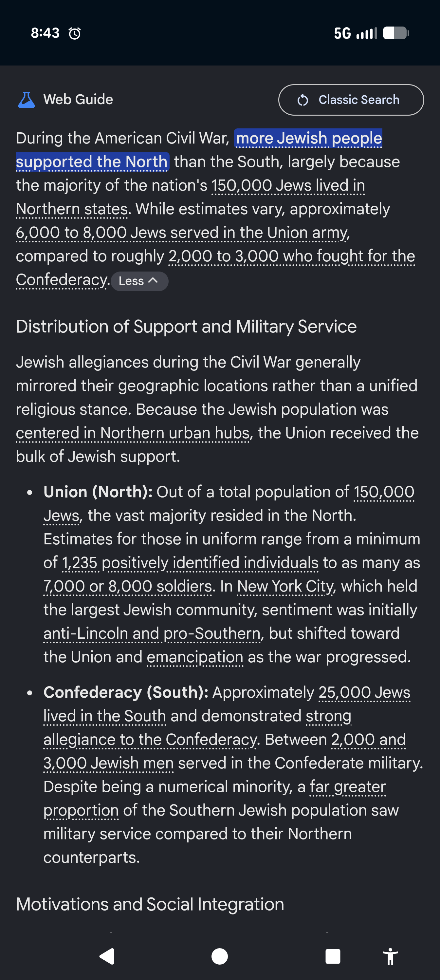Open '7,000 or 8,000 soldiers' link
Image resolution: width=440 pixels, height=980 pixels.
(127, 586)
